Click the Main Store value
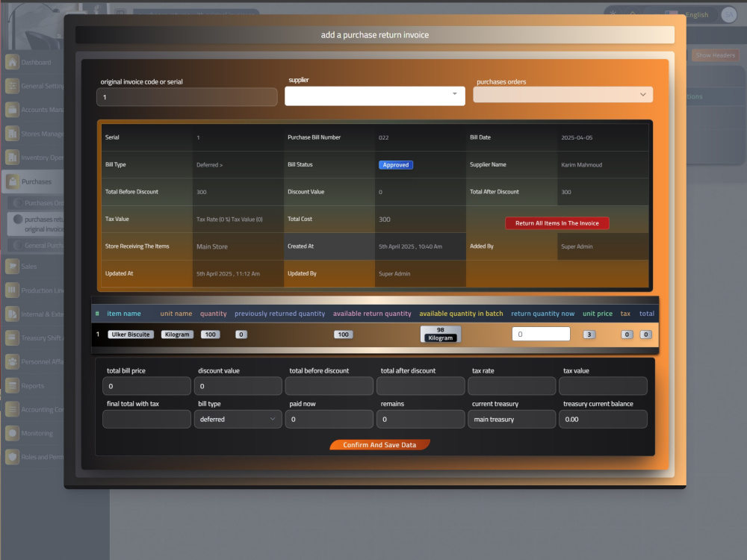This screenshot has width=747, height=560. pos(212,246)
